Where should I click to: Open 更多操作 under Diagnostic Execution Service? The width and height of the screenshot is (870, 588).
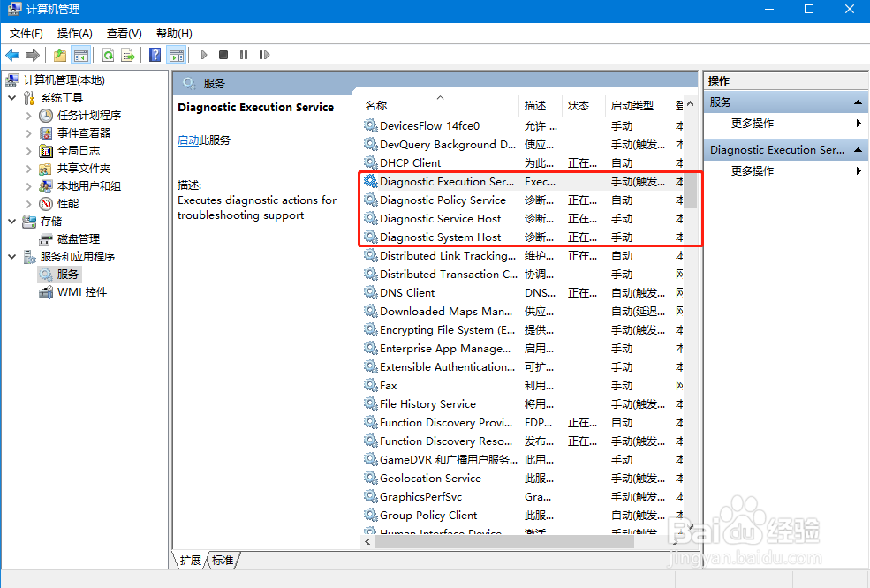[x=753, y=171]
